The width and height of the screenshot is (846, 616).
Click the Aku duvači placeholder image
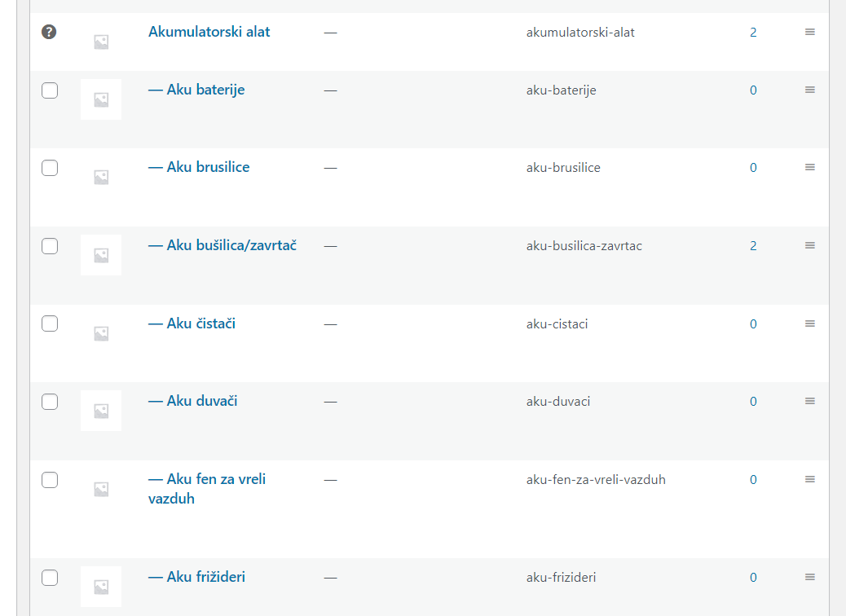[x=101, y=411]
